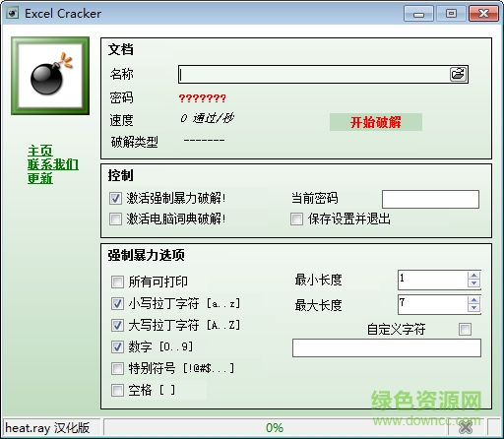Viewport: 504px width, 439px height.
Task: Tick the 自定义字符 checkbox
Action: (x=465, y=329)
